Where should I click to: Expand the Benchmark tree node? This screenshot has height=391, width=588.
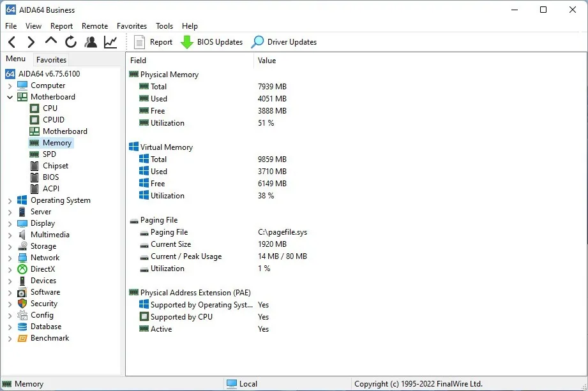point(10,338)
